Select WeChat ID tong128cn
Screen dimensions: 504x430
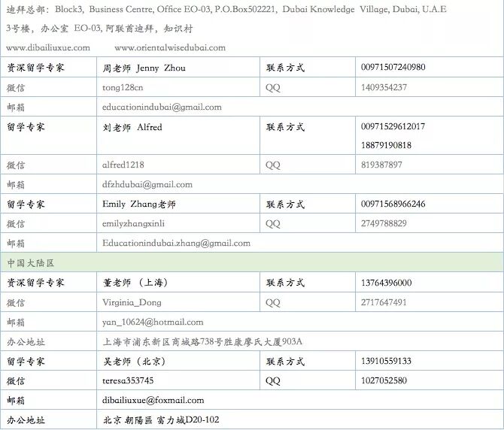tap(123, 88)
